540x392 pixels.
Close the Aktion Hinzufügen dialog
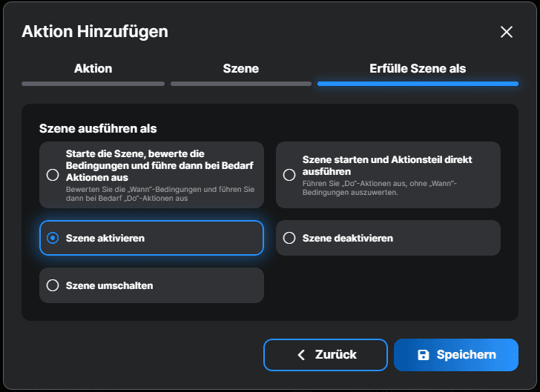[x=507, y=32]
